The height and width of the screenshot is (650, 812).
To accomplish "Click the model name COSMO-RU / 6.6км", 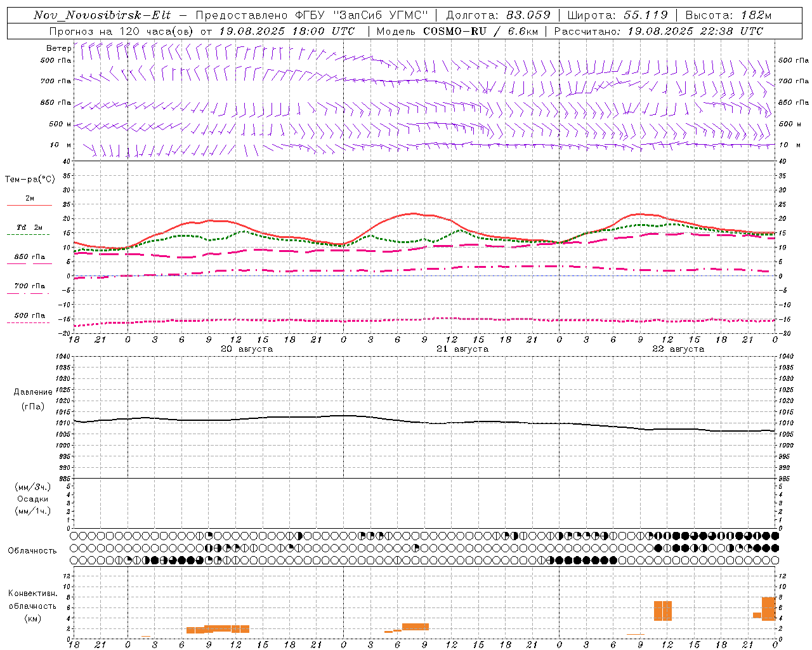I will coord(480,31).
